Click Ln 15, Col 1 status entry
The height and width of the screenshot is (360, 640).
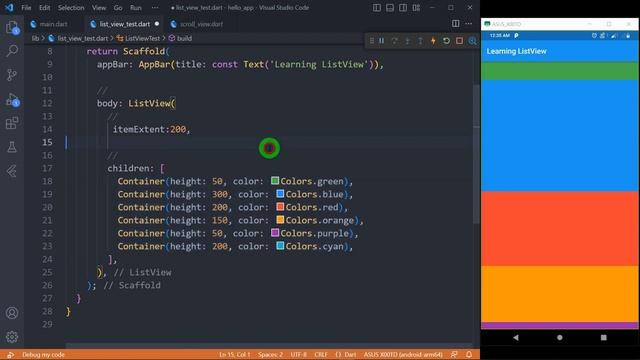234,355
